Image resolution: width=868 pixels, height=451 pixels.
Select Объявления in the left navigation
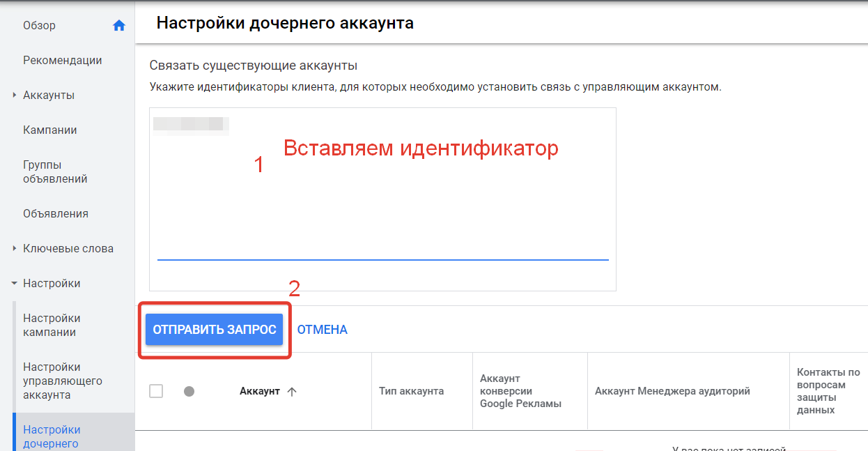coord(55,214)
